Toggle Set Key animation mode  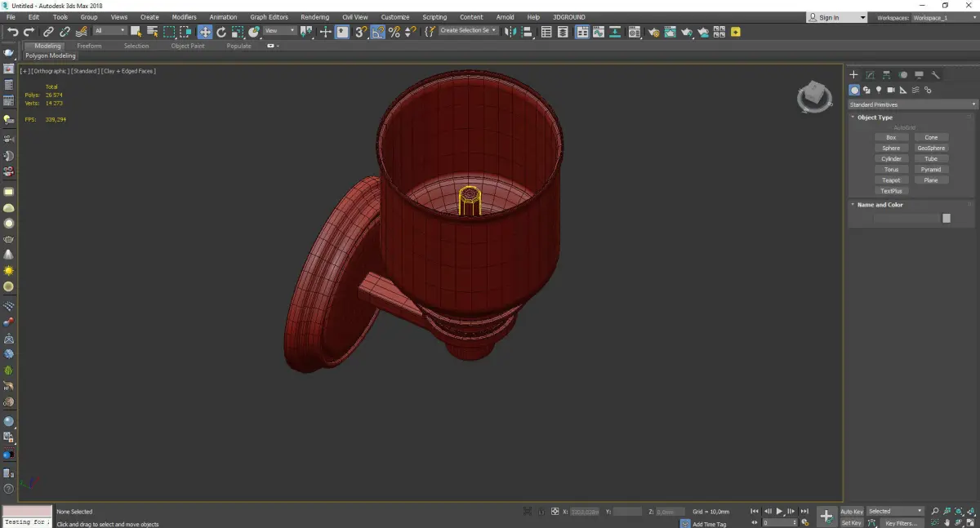pos(852,523)
